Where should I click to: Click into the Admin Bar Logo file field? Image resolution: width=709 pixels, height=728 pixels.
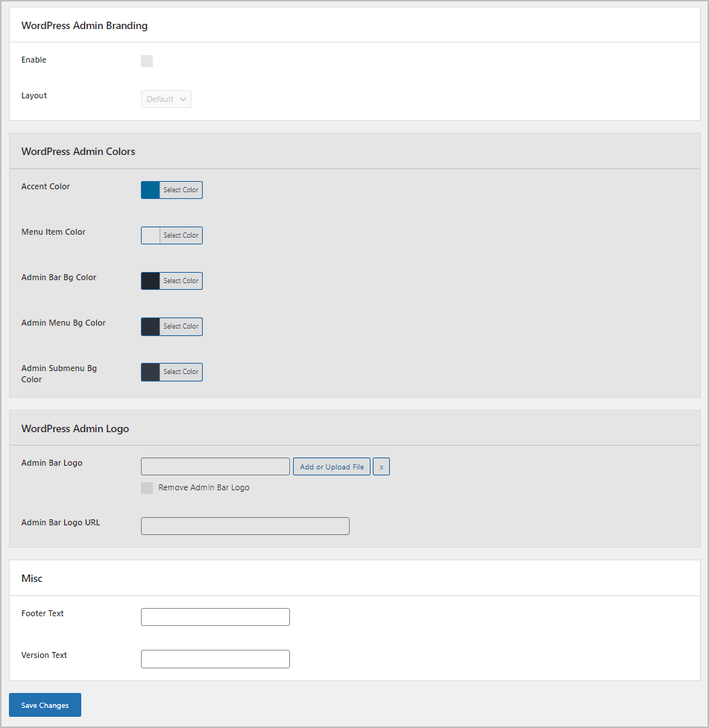[215, 466]
